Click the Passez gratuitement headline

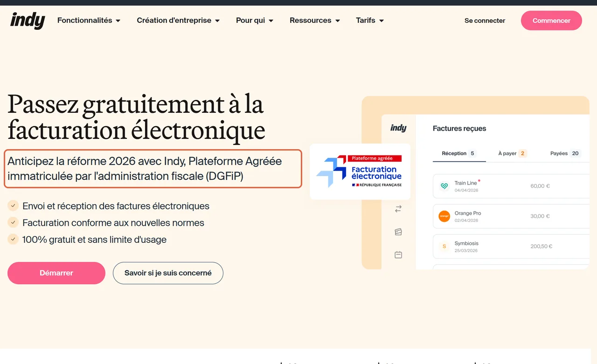(x=136, y=117)
